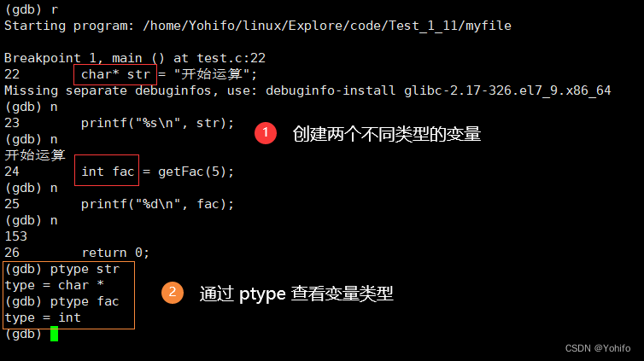Click the printf("%s\n", str) source line
The width and height of the screenshot is (644, 361).
(x=157, y=123)
